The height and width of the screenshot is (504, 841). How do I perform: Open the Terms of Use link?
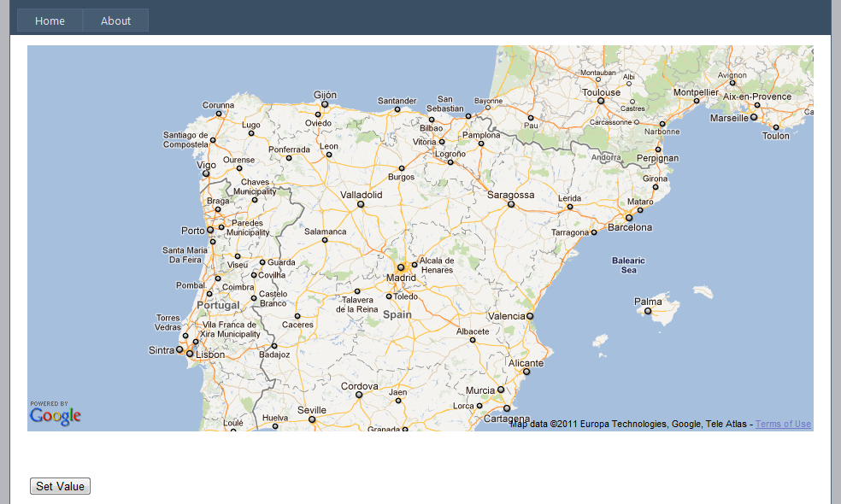783,424
